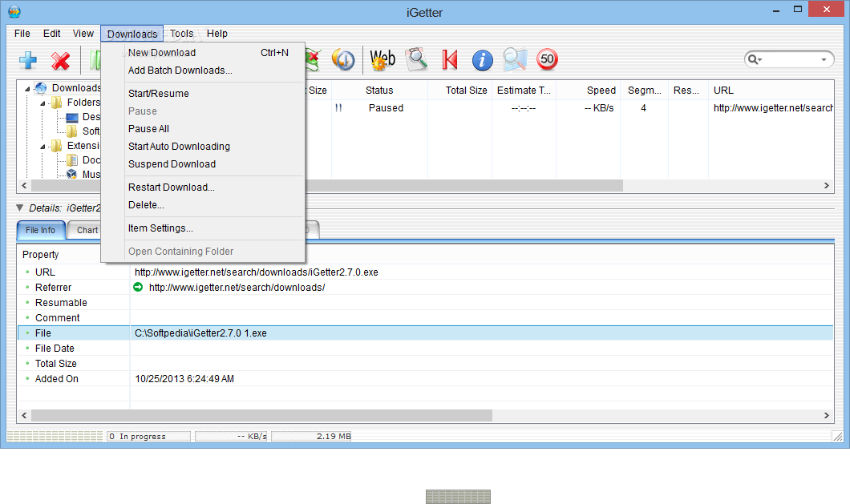This screenshot has width=850, height=504.
Task: Close the open Downloads menu
Action: click(x=132, y=34)
